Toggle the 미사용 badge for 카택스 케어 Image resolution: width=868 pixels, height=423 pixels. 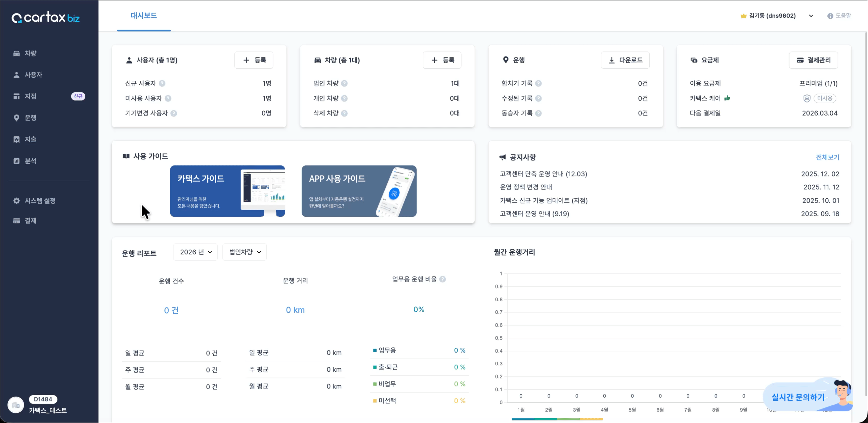[x=825, y=98]
